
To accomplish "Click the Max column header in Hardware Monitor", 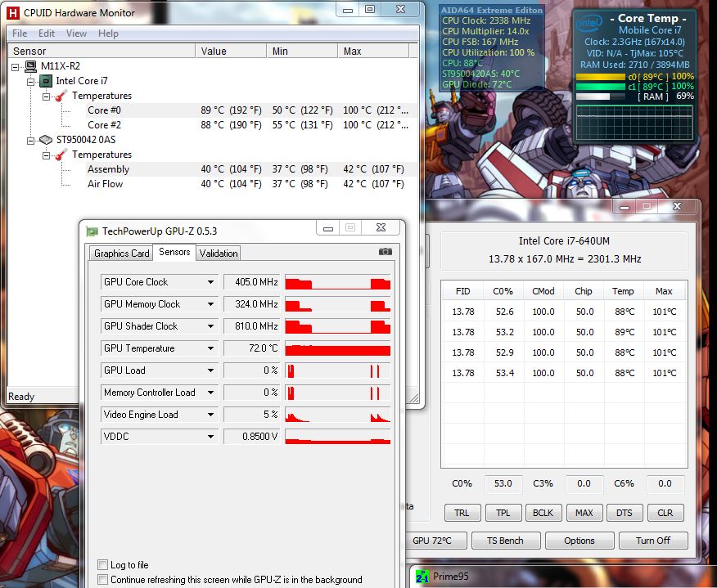I will pos(373,52).
